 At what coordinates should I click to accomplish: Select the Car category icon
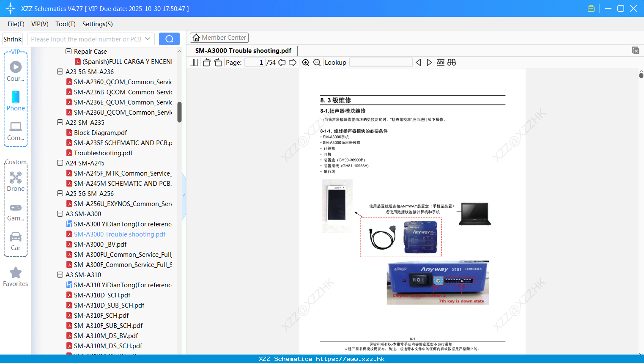coord(16,241)
